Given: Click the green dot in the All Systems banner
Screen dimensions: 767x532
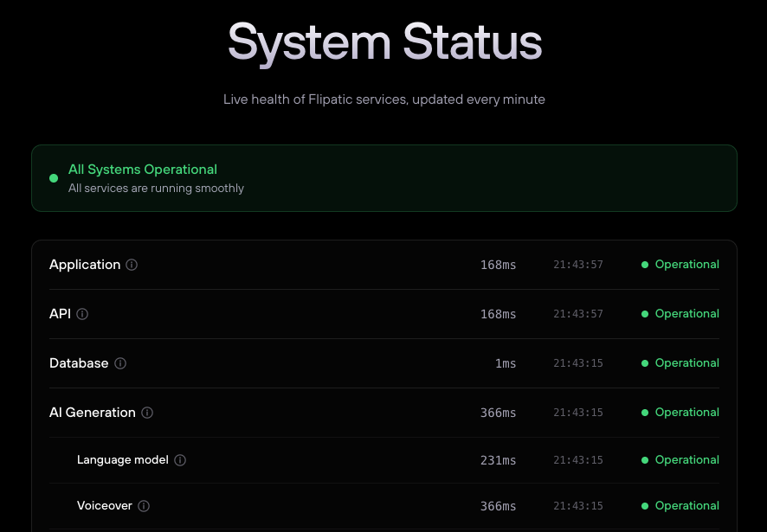Looking at the screenshot, I should (54, 178).
